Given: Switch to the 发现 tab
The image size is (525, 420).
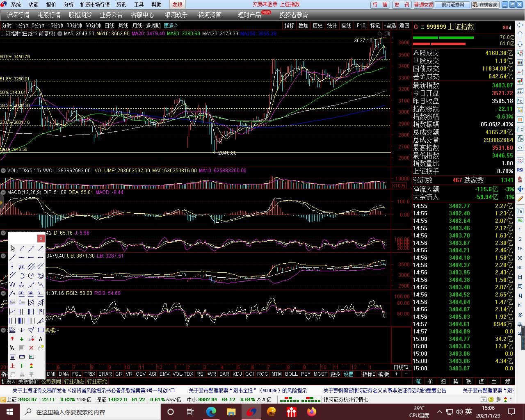Looking at the screenshot, I should click(177, 5).
